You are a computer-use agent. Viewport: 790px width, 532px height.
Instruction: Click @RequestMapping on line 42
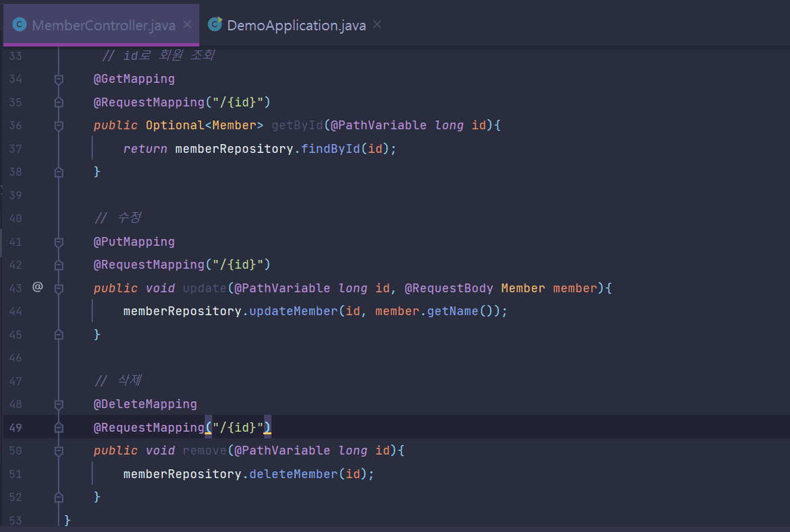pos(149,265)
